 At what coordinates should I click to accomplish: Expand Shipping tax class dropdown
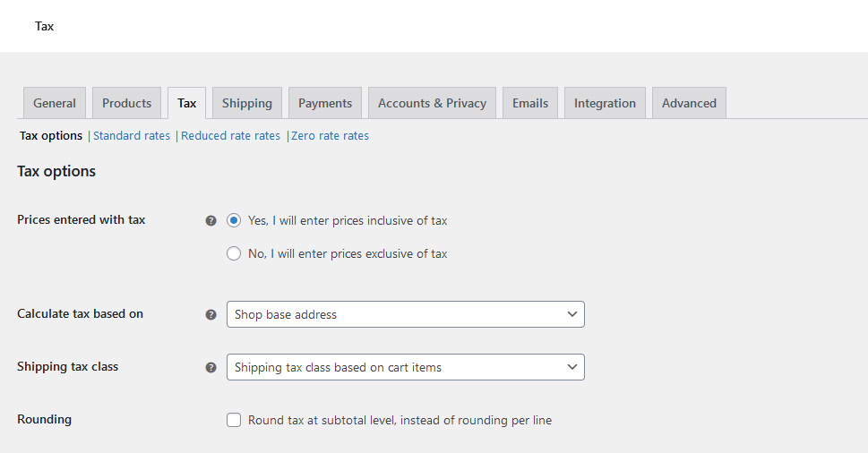[x=405, y=367]
